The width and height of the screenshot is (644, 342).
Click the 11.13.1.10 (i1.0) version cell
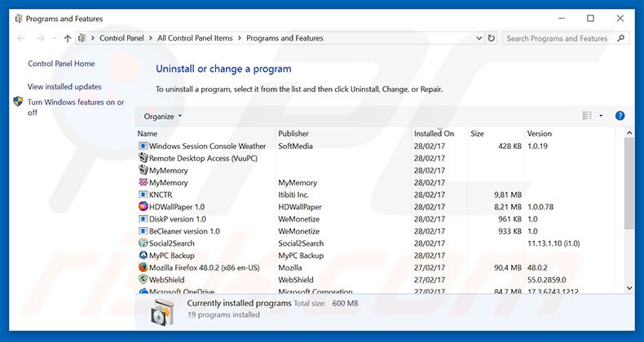click(554, 243)
